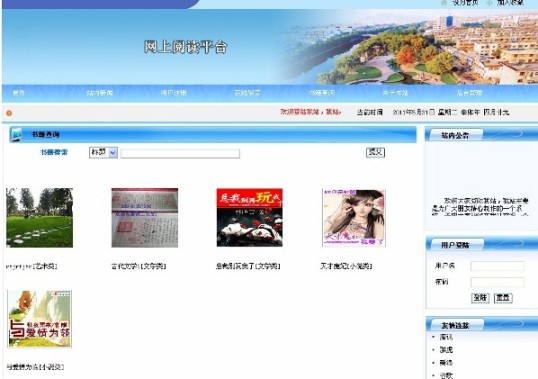Click the 用户名 input field

click(x=497, y=266)
